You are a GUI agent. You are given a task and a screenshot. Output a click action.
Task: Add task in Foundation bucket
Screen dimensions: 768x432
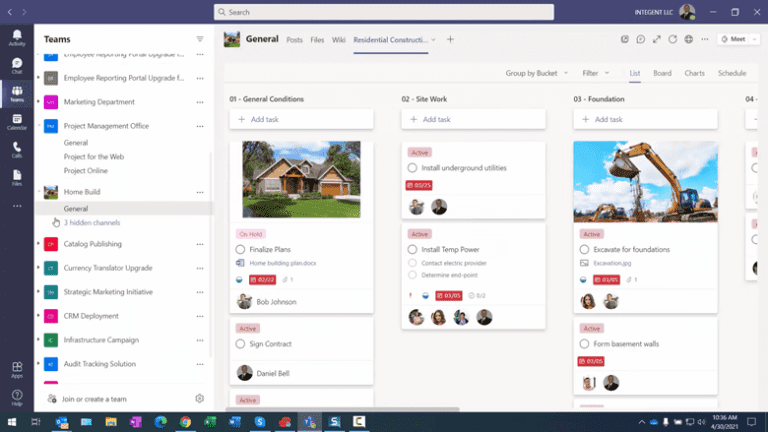click(646, 120)
